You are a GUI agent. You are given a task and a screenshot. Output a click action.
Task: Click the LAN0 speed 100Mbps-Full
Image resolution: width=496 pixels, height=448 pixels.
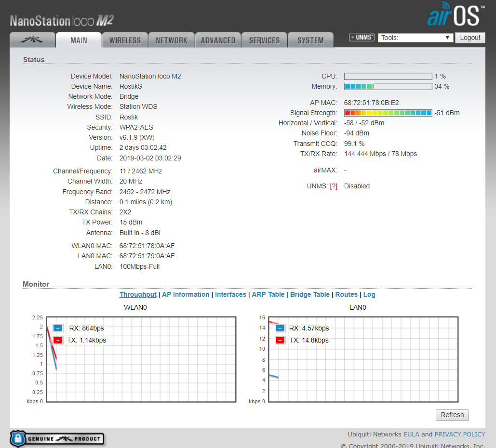coord(139,266)
